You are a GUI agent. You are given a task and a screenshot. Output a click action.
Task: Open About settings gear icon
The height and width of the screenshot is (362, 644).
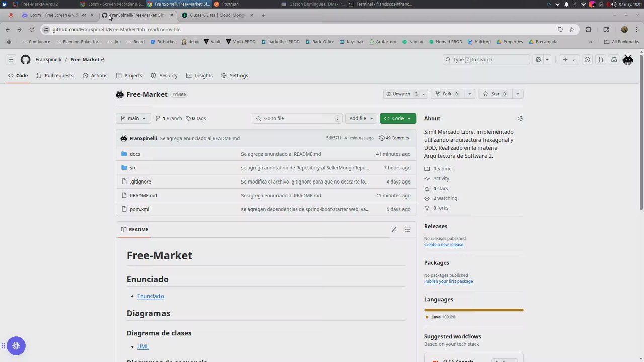click(521, 118)
